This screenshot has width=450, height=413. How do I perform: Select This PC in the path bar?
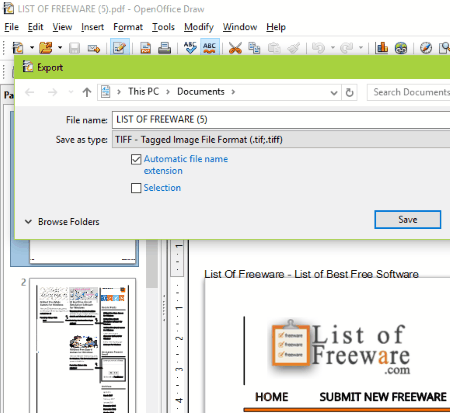144,92
